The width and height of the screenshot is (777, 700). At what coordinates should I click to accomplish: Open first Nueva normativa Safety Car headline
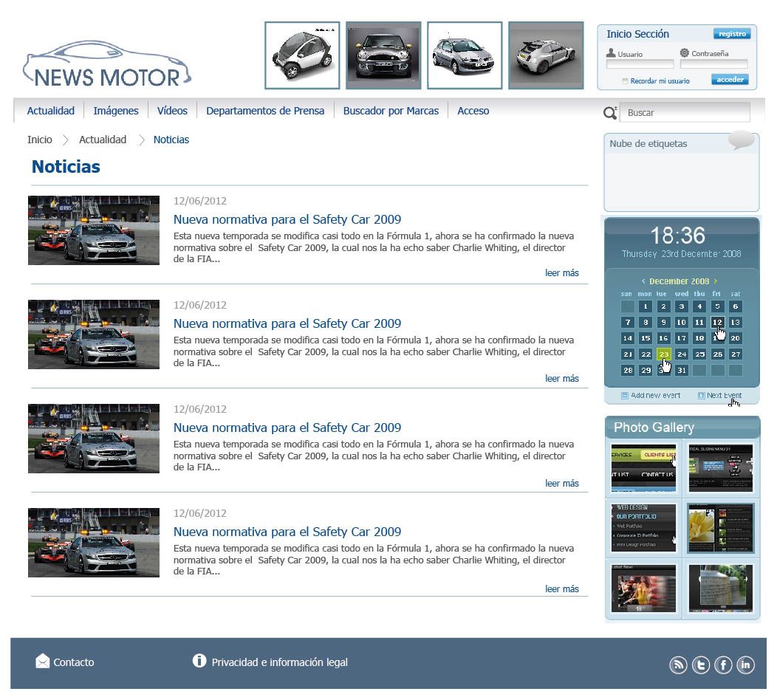coord(287,219)
